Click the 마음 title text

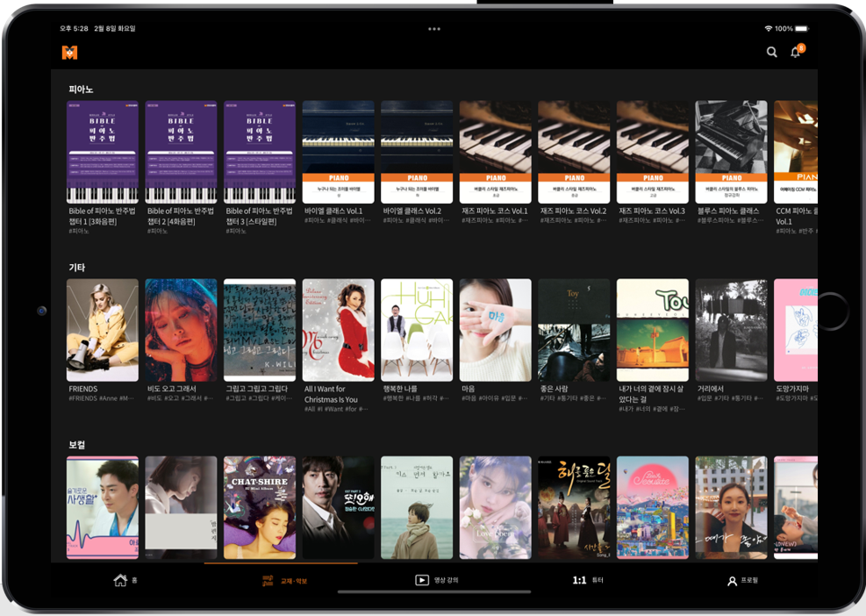[x=469, y=389]
